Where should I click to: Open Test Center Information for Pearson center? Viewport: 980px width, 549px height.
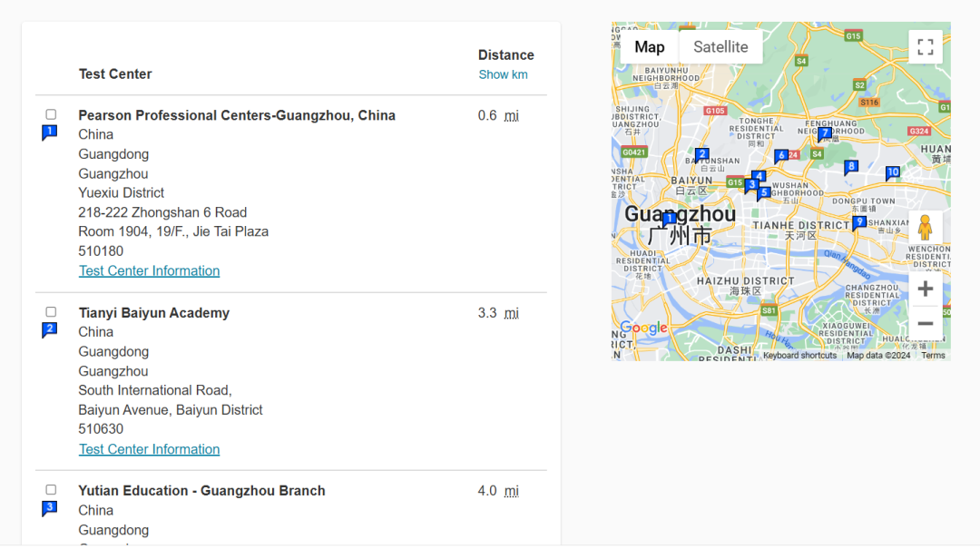(149, 270)
